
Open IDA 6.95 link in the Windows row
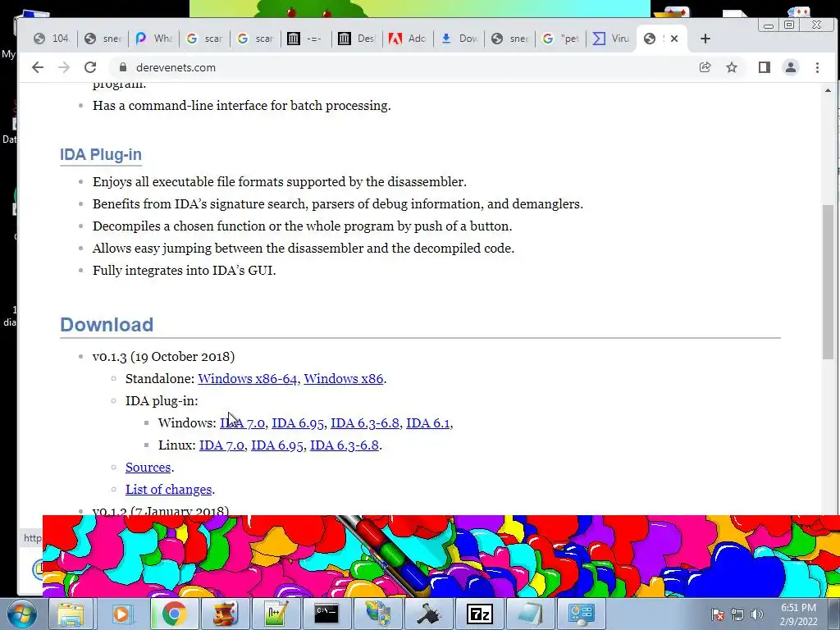point(298,423)
